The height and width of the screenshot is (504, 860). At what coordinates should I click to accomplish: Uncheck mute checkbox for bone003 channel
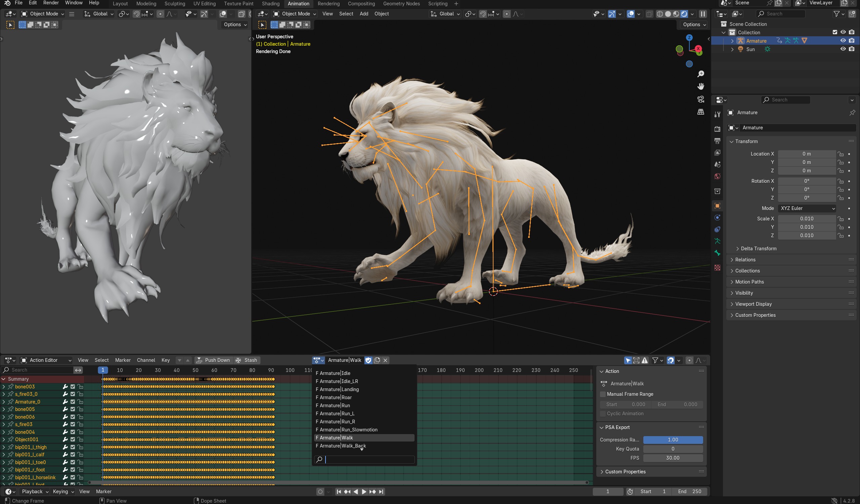(x=73, y=387)
